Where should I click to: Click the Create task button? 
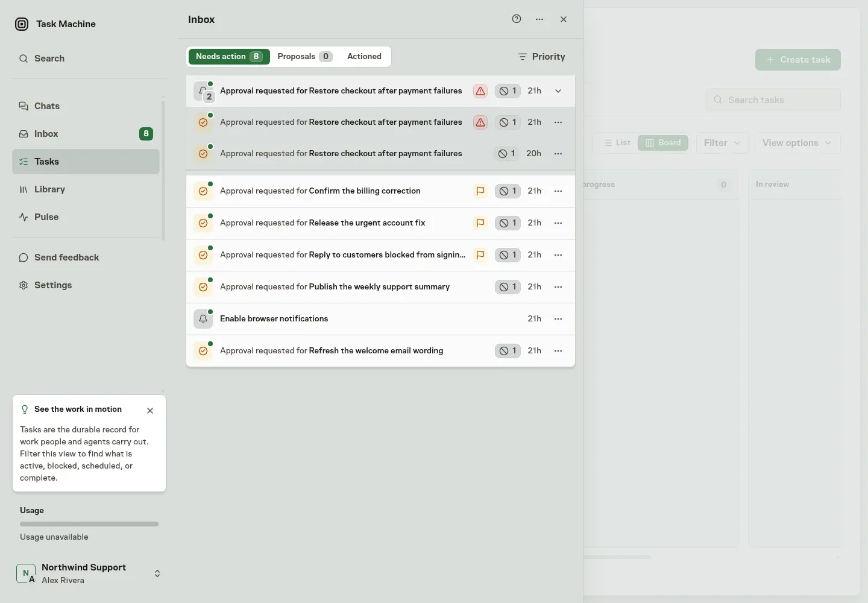tap(798, 60)
